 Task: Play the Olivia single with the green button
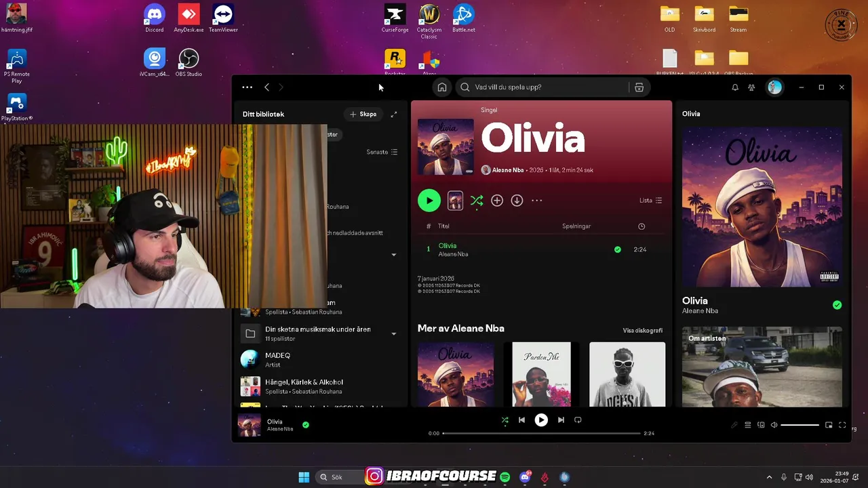[x=429, y=201]
